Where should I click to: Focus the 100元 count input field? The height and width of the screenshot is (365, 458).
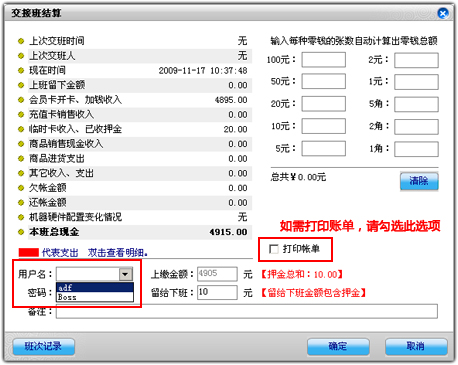323,60
